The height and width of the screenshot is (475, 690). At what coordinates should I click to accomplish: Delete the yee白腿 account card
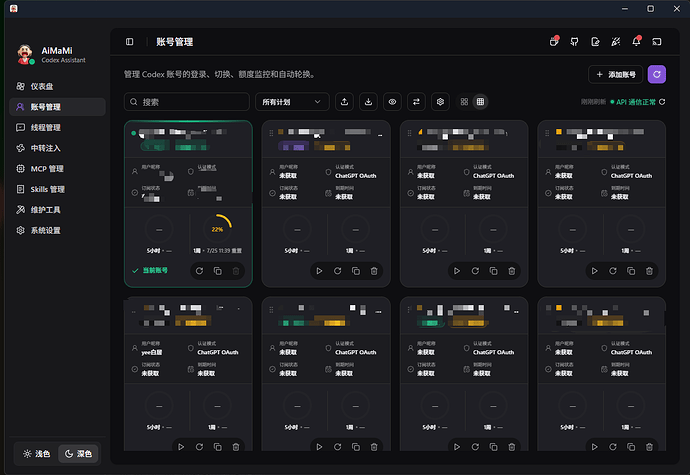point(236,447)
